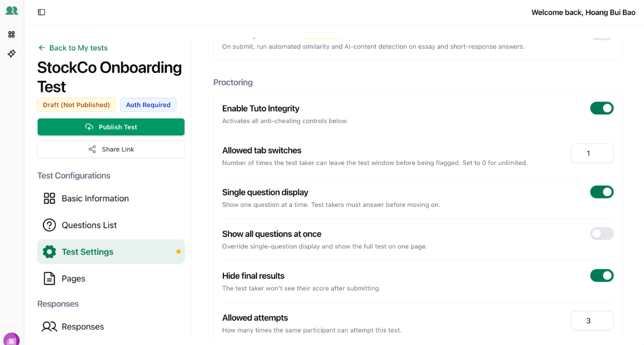Open the dashboard grid icon in the left rail
Screen dimensions: 644x345
11,34
